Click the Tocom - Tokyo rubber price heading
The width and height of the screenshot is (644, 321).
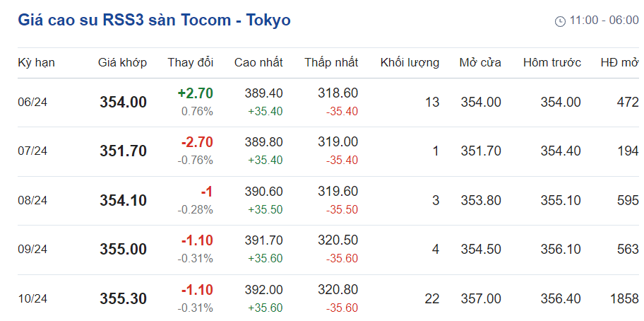[x=154, y=21]
